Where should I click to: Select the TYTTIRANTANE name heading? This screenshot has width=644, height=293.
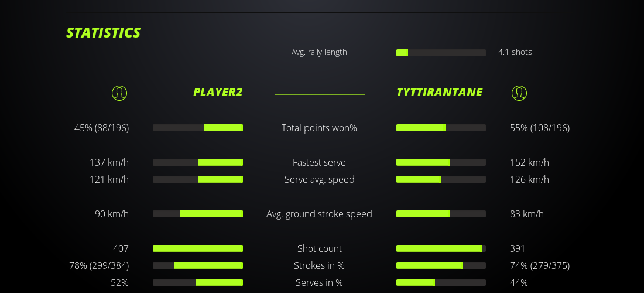[439, 92]
